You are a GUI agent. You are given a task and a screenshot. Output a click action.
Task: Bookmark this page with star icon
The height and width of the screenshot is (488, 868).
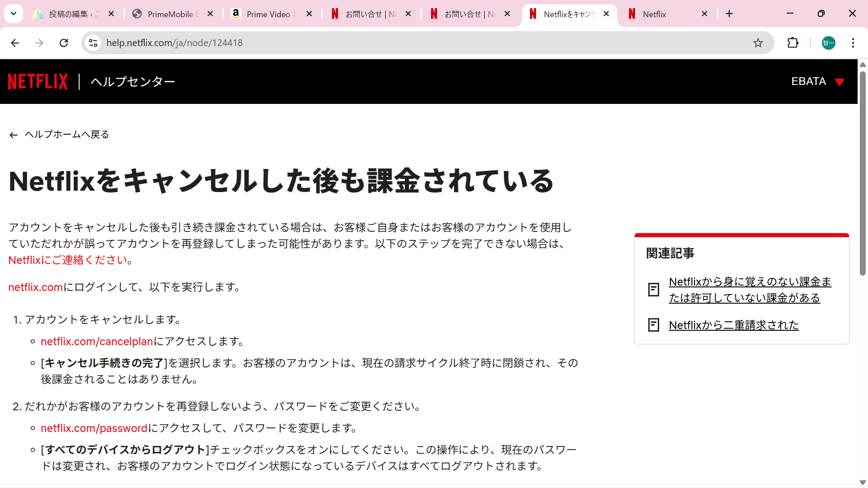pyautogui.click(x=758, y=43)
